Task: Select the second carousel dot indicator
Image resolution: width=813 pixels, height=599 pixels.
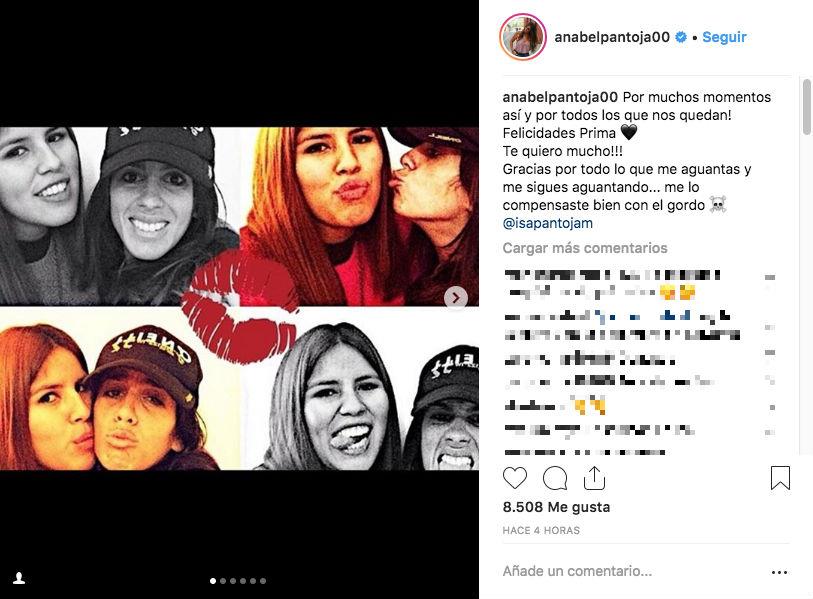Action: click(223, 581)
